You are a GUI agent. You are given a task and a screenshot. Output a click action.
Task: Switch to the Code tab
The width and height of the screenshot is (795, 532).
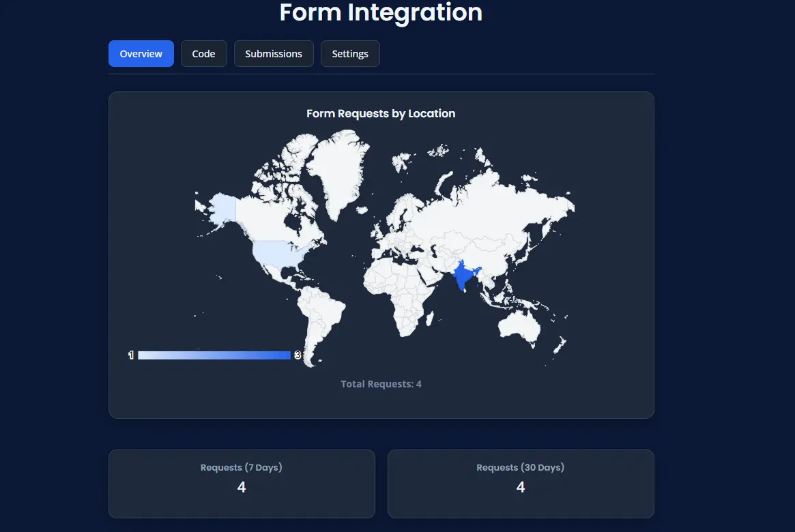[203, 53]
